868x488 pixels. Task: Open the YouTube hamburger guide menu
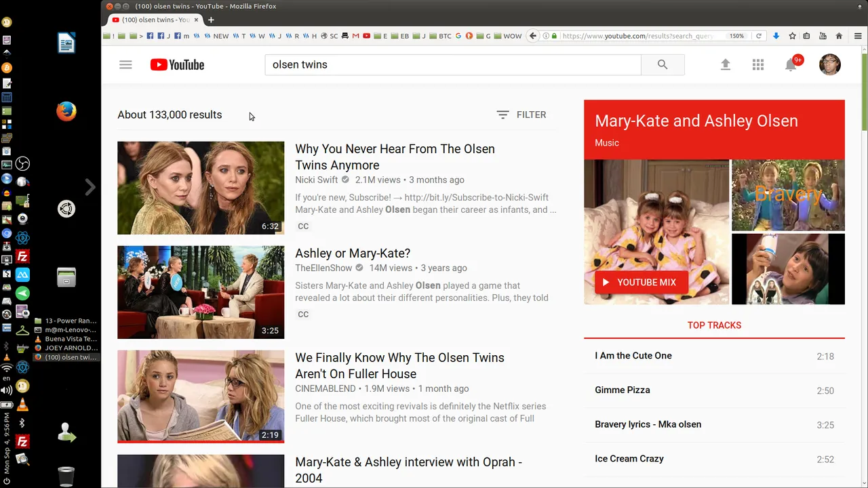click(125, 65)
